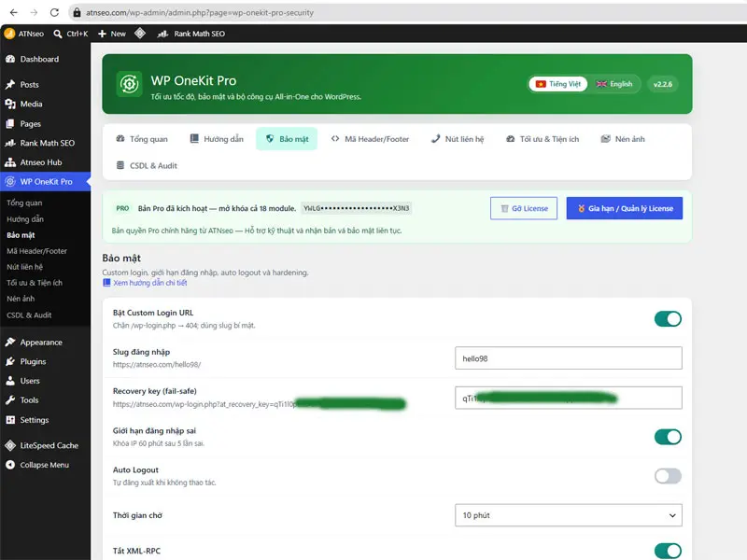Screen dimensions: 747x560
Task: Click the New plus item in admin bar
Action: (x=112, y=34)
